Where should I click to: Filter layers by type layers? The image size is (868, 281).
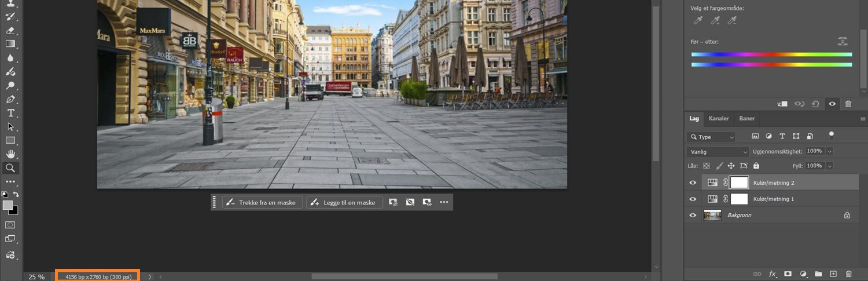[782, 136]
